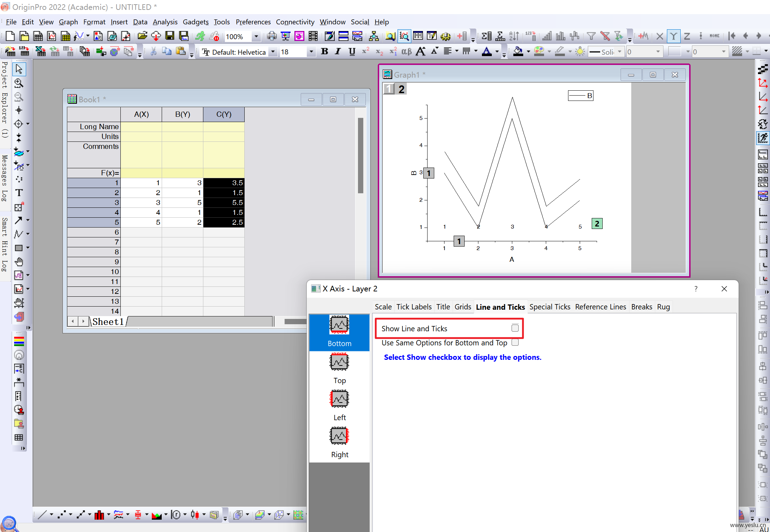
Task: Switch to the Reference Lines tab
Action: (601, 307)
